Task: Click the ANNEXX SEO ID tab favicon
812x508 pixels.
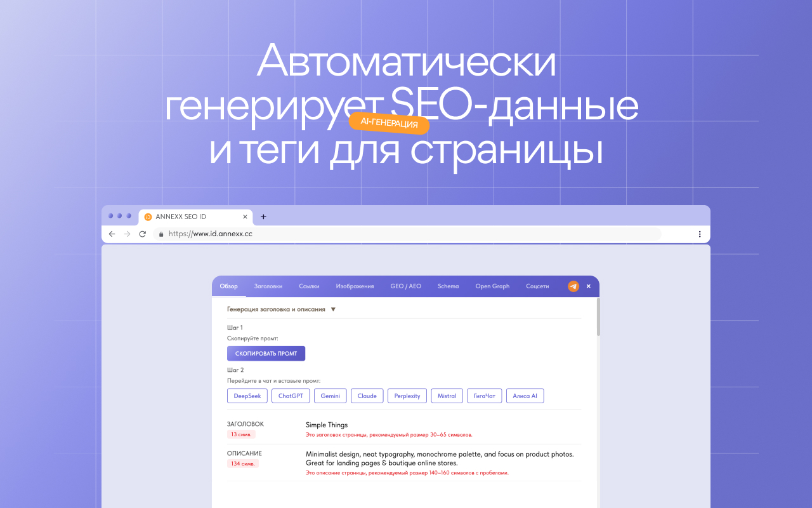Action: tap(148, 217)
